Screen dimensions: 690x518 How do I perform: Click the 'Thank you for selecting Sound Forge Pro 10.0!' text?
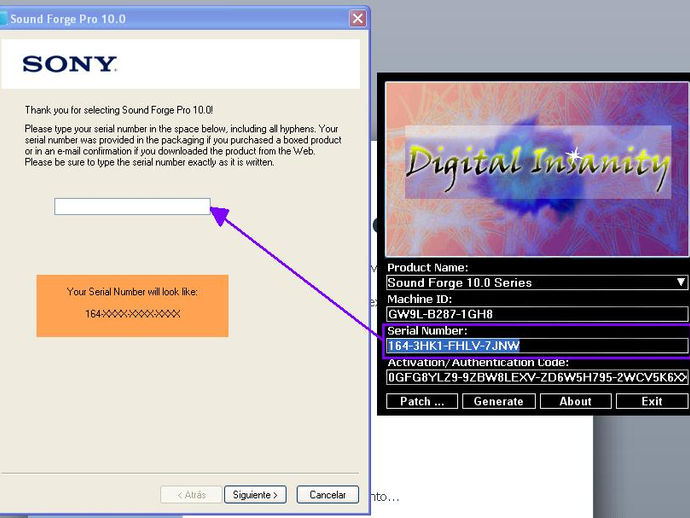119,110
